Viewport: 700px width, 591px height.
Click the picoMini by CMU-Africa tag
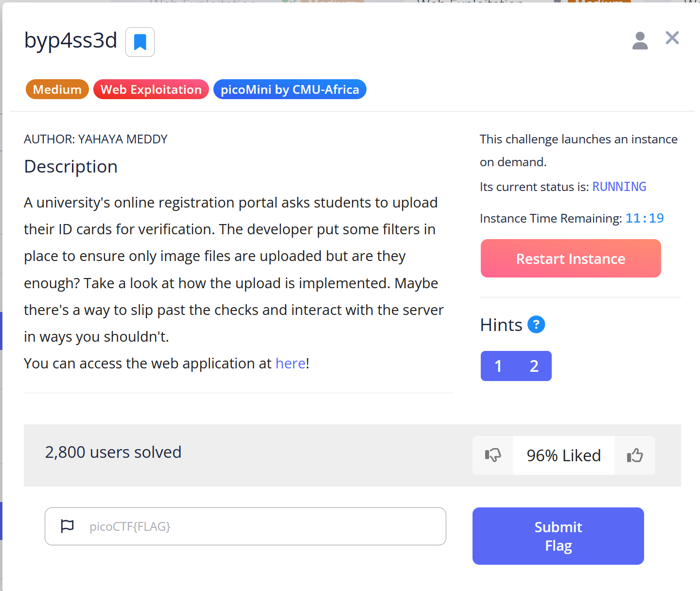click(290, 89)
